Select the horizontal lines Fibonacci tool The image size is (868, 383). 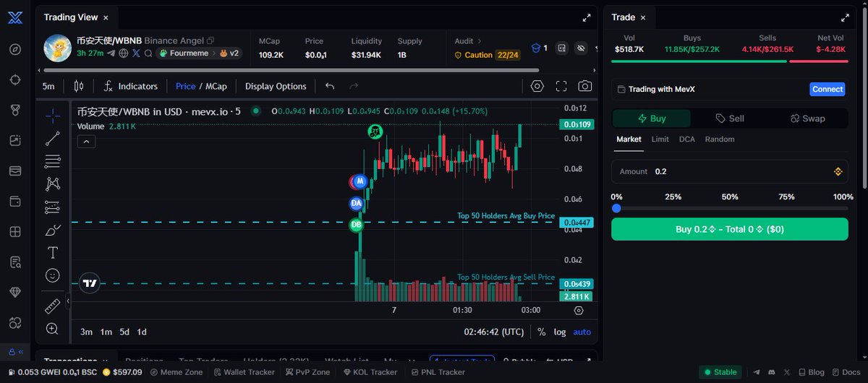(x=52, y=161)
